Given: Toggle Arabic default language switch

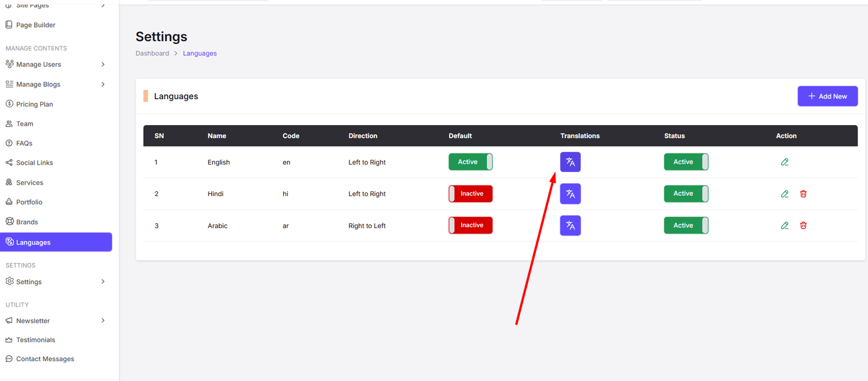Looking at the screenshot, I should click(470, 225).
